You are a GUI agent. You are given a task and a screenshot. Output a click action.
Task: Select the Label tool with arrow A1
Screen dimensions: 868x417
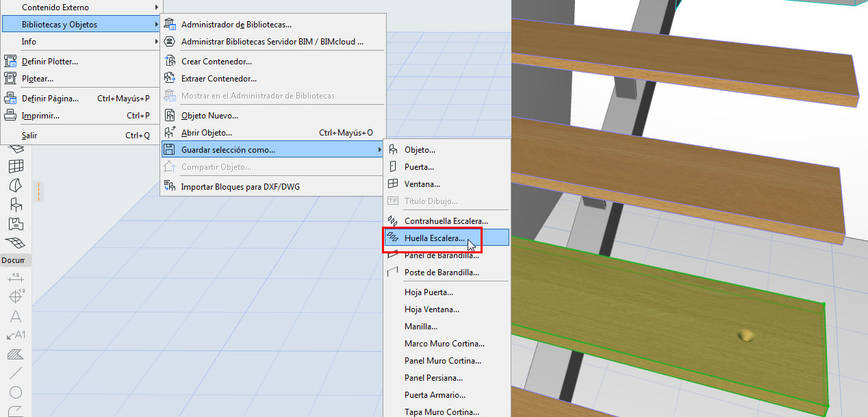click(16, 336)
